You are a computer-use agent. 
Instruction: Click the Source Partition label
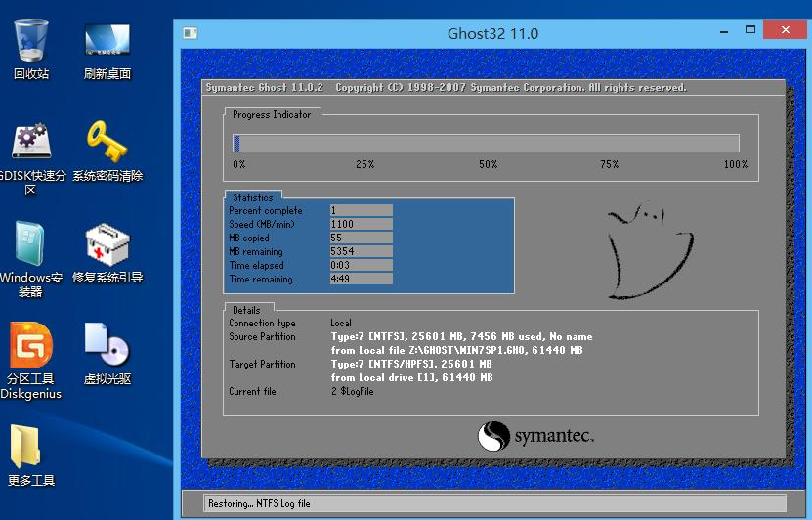click(262, 336)
